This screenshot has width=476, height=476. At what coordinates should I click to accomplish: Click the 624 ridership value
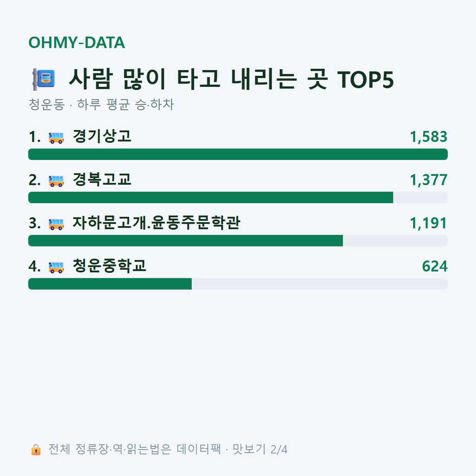435,266
